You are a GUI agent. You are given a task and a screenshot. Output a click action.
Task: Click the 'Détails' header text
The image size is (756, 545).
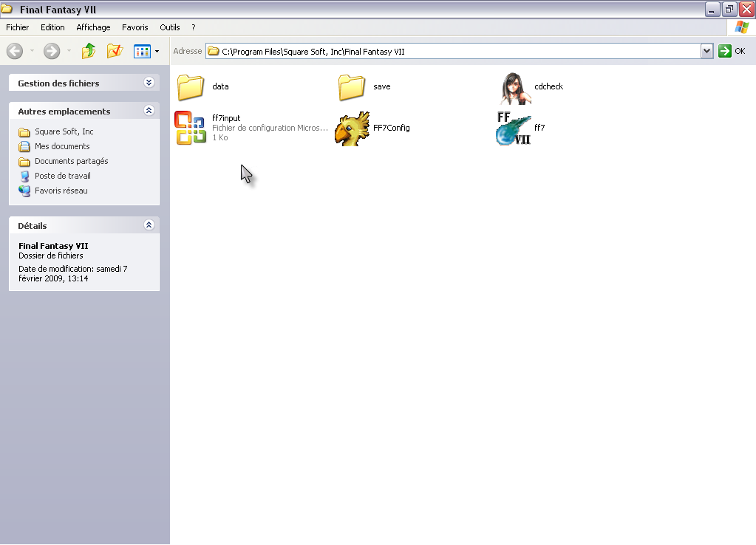33,226
